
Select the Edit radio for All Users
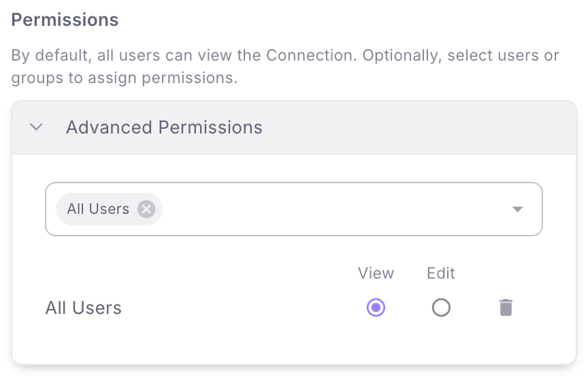pyautogui.click(x=441, y=308)
